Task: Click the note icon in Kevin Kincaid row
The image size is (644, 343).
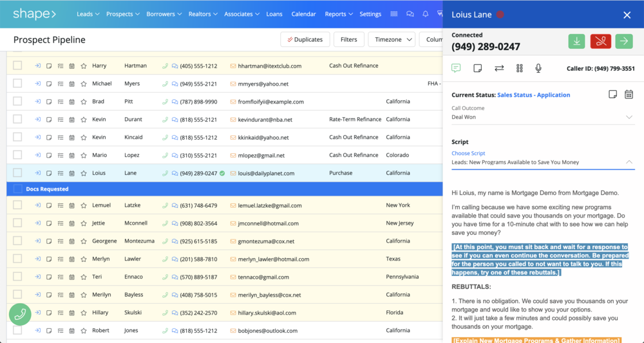Action: tap(49, 138)
